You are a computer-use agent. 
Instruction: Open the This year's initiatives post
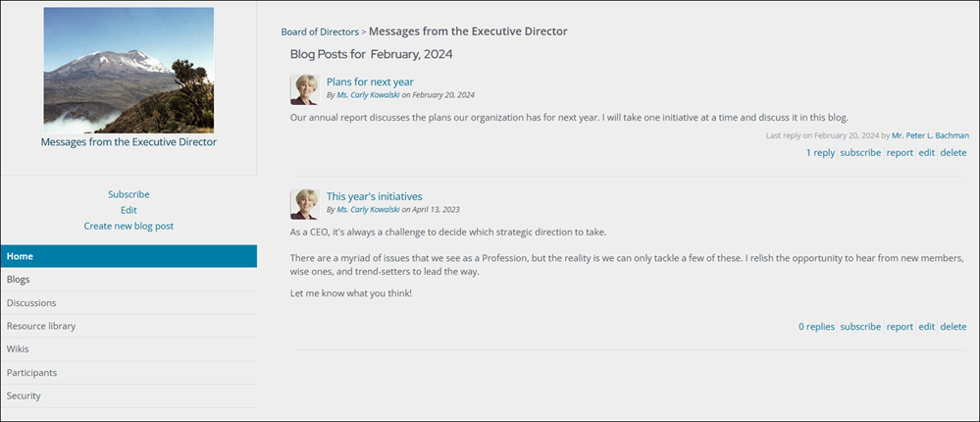(x=375, y=196)
